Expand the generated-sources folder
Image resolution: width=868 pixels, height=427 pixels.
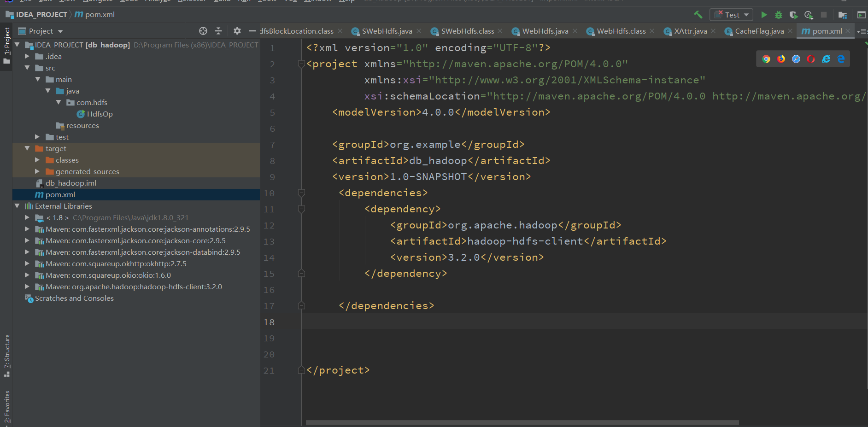tap(38, 171)
